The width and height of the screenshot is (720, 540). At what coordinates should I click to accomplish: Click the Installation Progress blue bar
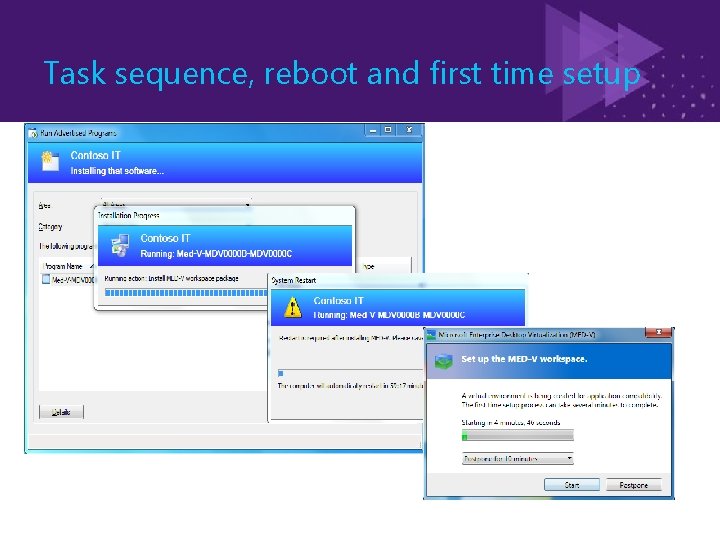[186, 292]
